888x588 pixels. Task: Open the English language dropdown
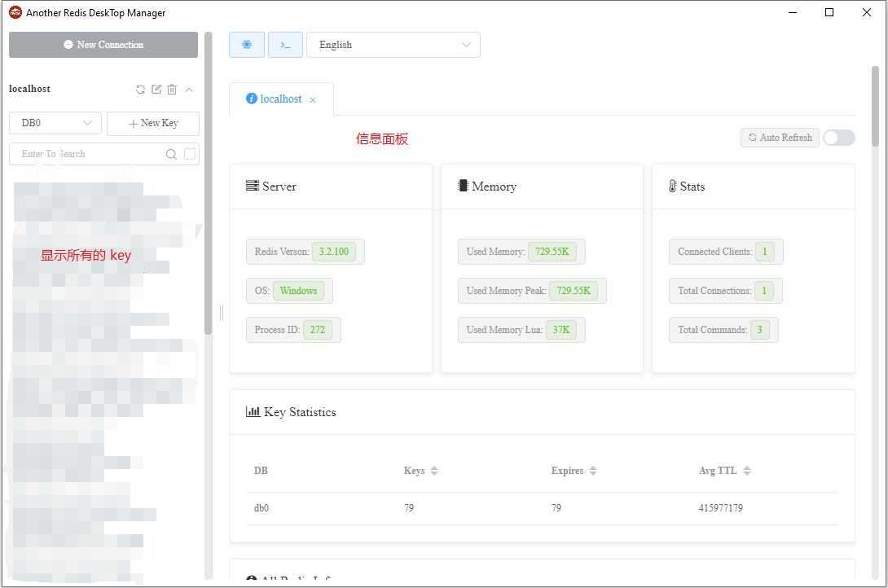pyautogui.click(x=393, y=45)
